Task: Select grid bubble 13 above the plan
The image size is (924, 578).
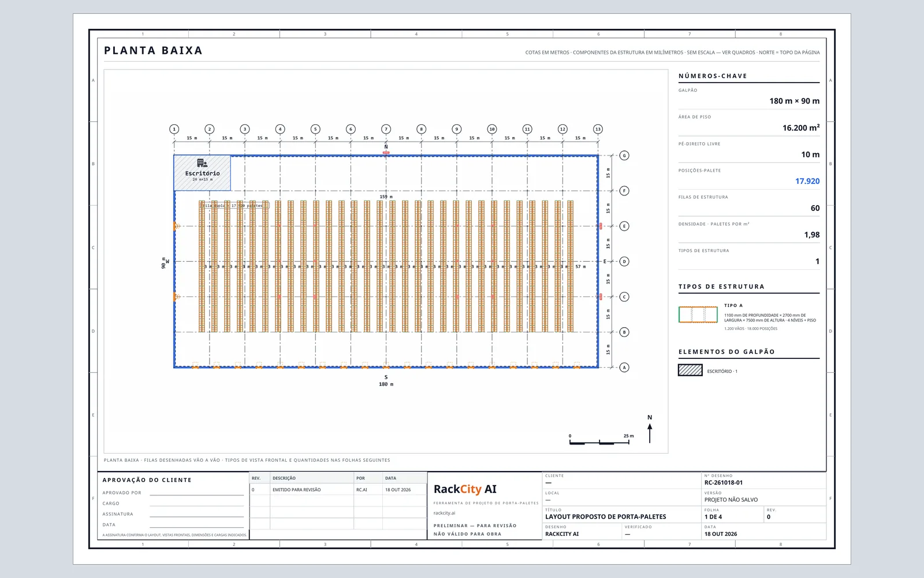Action: pyautogui.click(x=598, y=129)
